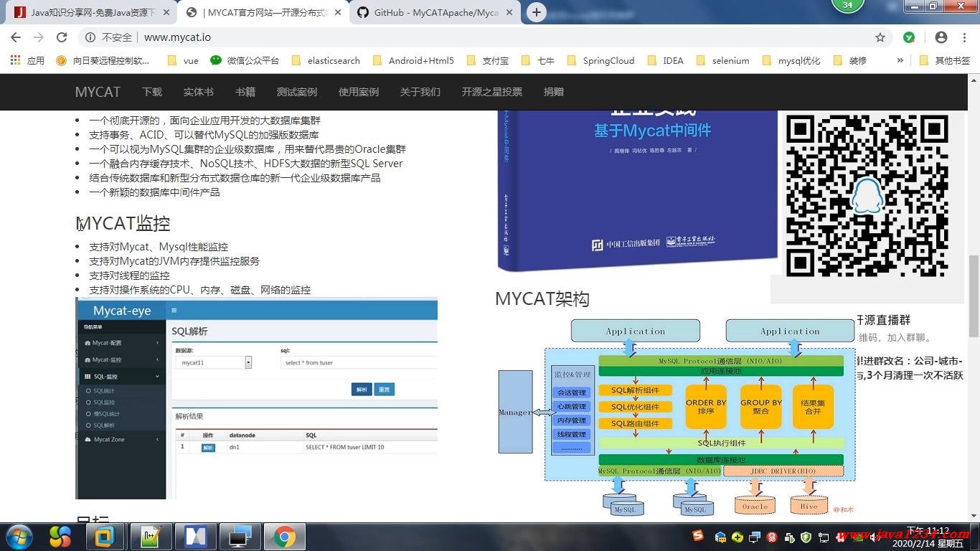This screenshot has height=551, width=980.
Task: Click the MYCAT架构 heading
Action: [542, 298]
